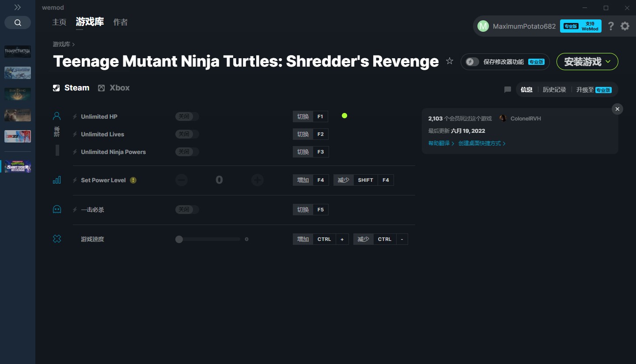Open MaximumPotato682 profile name
The height and width of the screenshot is (364, 636).
pos(524,26)
